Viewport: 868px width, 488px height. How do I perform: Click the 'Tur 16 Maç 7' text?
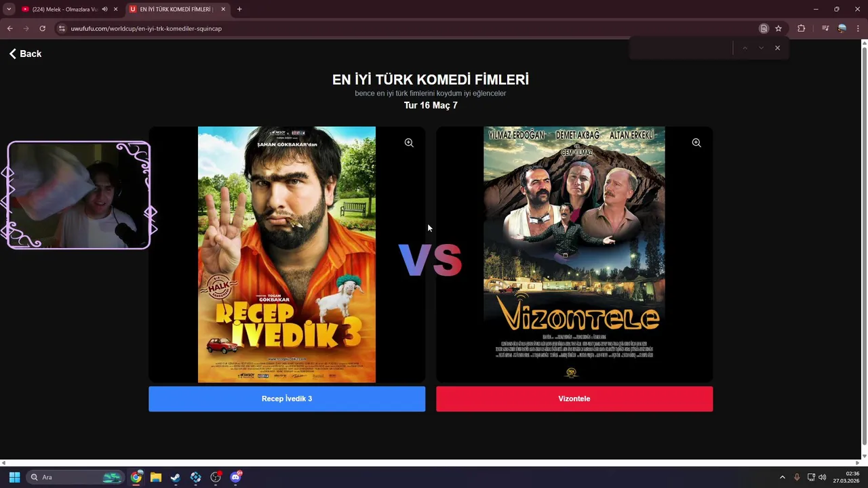431,105
